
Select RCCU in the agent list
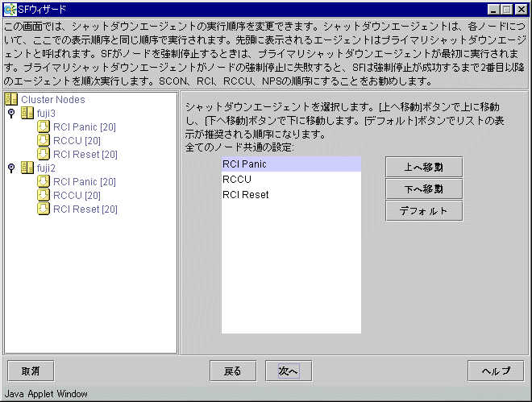pyautogui.click(x=291, y=180)
